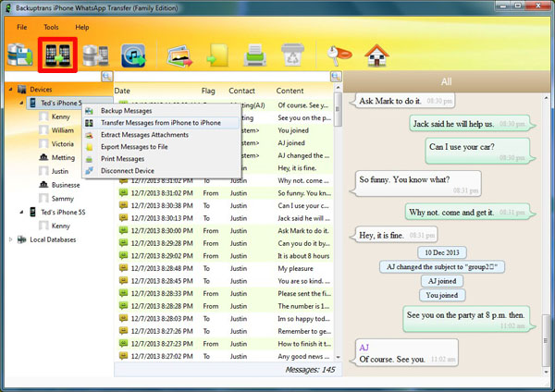Choose Transfer Messages from iPhone to iPhone
Image resolution: width=555 pixels, height=392 pixels.
tap(161, 123)
